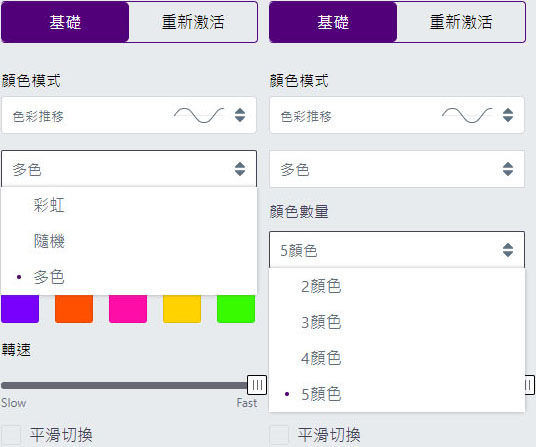
Task: Click up-down arrows of 5顏色 selector
Action: click(508, 250)
